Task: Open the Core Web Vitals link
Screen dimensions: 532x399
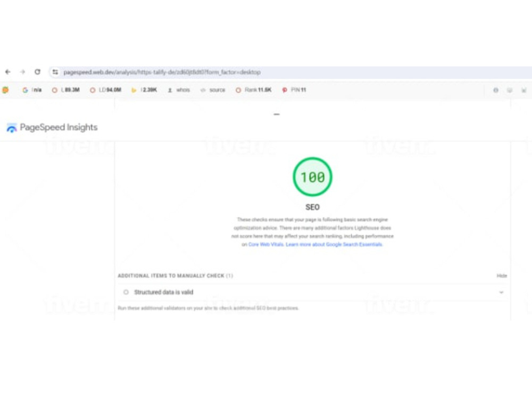Action: point(266,244)
